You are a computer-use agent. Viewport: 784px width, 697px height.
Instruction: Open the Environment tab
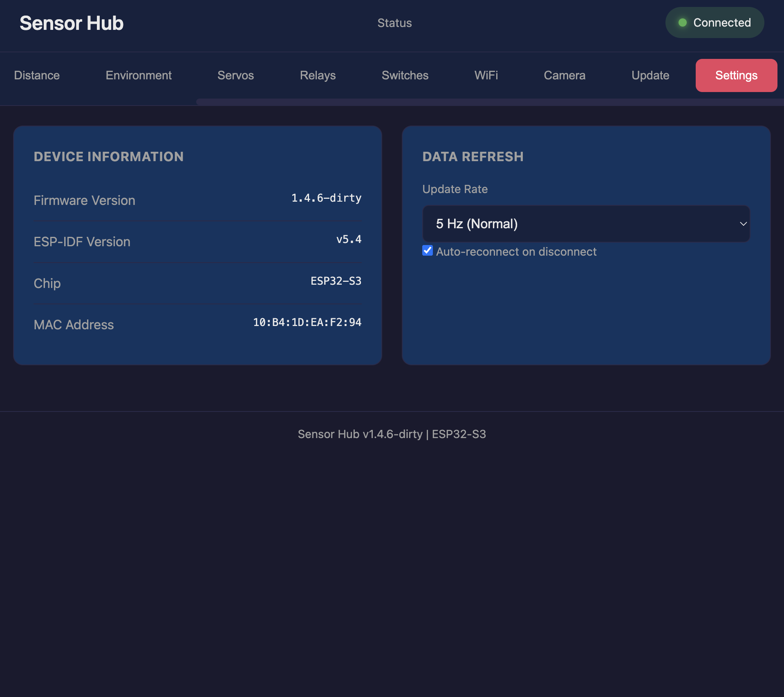(x=139, y=75)
